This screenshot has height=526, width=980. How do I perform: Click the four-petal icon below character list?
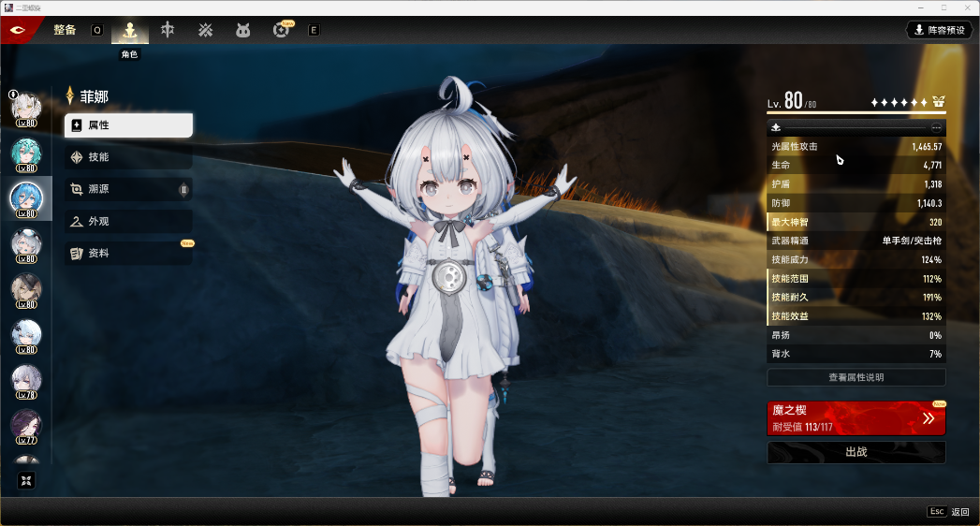[26, 481]
